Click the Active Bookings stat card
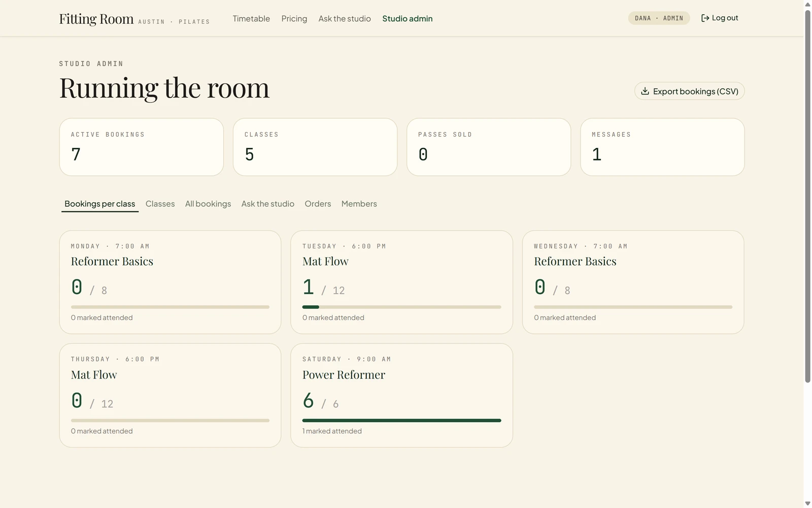Viewport: 812px width, 508px height. click(142, 147)
